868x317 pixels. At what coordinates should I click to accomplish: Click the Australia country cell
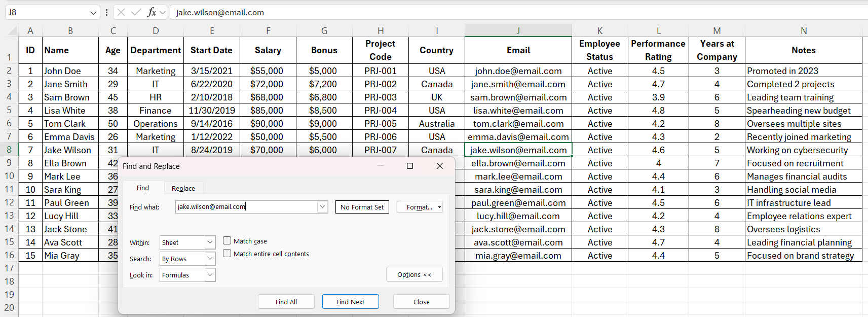437,124
